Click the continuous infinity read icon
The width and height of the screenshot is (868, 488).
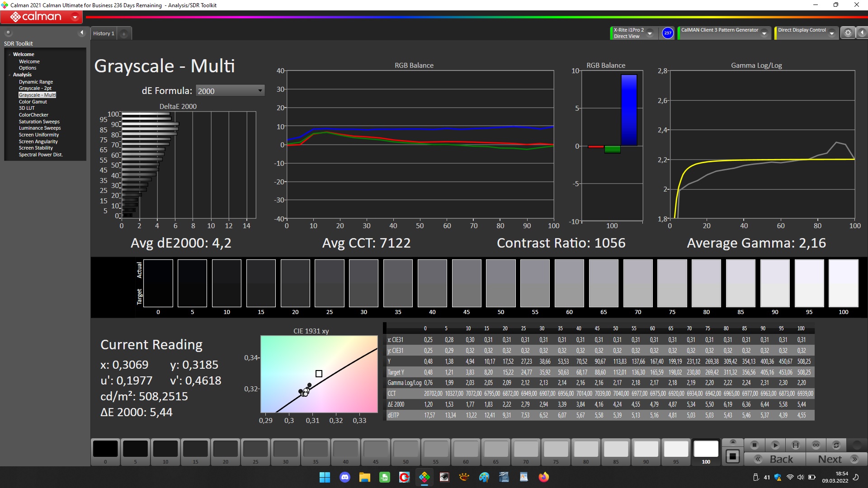pyautogui.click(x=816, y=445)
